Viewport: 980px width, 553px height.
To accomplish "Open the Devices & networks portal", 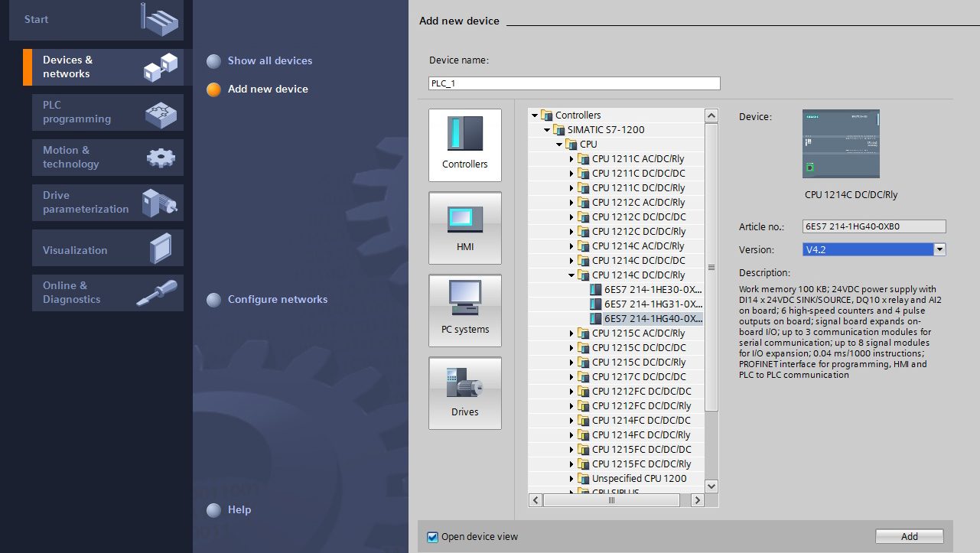I will tap(103, 67).
